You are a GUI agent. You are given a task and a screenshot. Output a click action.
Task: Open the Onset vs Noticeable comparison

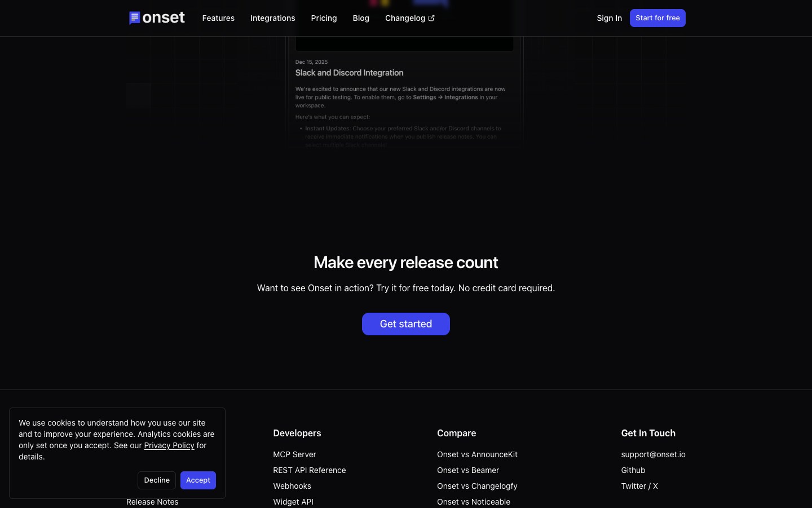coord(474,502)
